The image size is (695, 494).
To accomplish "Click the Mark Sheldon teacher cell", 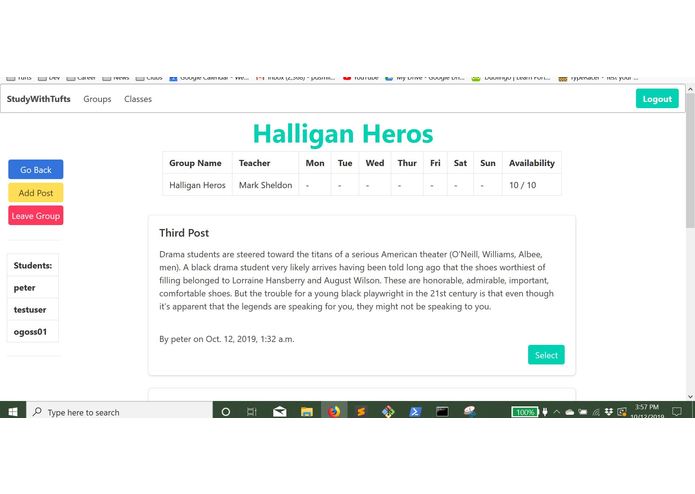I will tap(266, 185).
